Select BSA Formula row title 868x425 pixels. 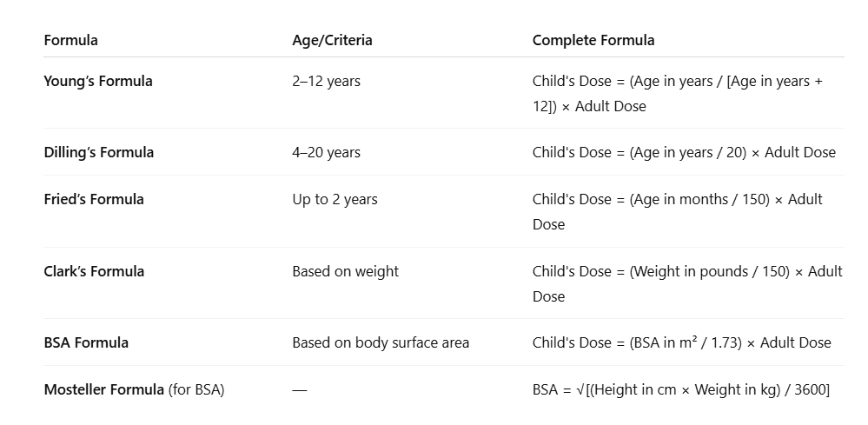click(86, 342)
